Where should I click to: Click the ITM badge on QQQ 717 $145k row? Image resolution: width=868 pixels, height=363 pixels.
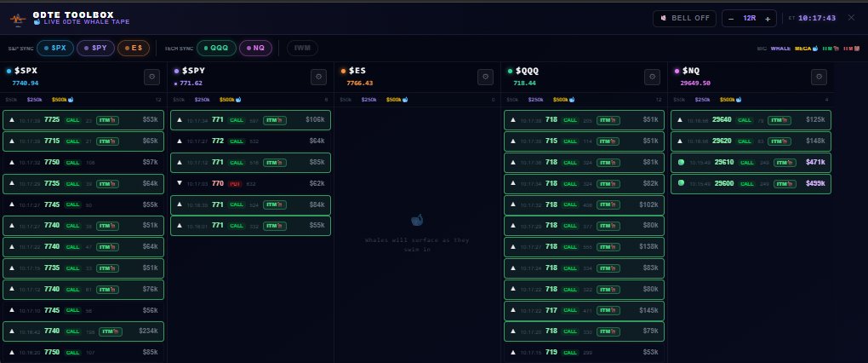tap(608, 310)
